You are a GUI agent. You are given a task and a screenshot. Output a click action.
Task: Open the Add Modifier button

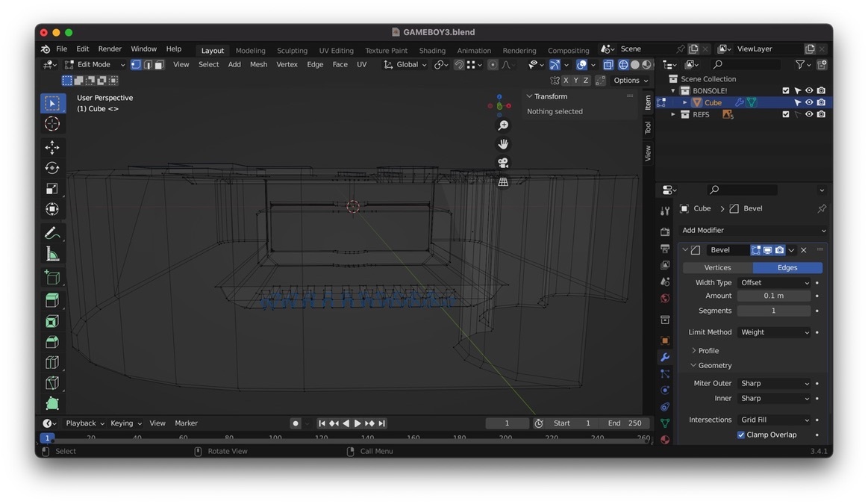753,231
